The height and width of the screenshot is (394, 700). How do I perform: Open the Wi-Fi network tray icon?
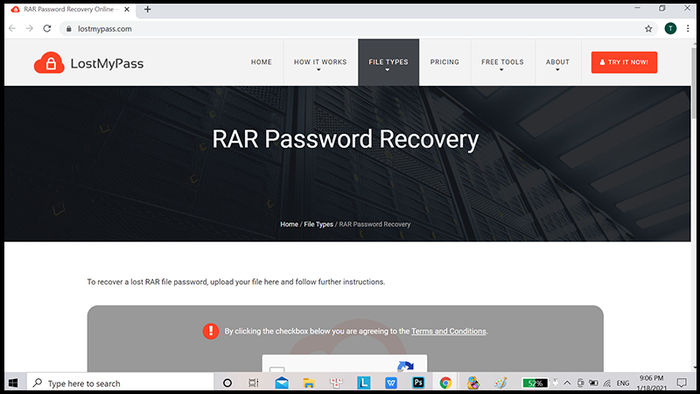(607, 383)
